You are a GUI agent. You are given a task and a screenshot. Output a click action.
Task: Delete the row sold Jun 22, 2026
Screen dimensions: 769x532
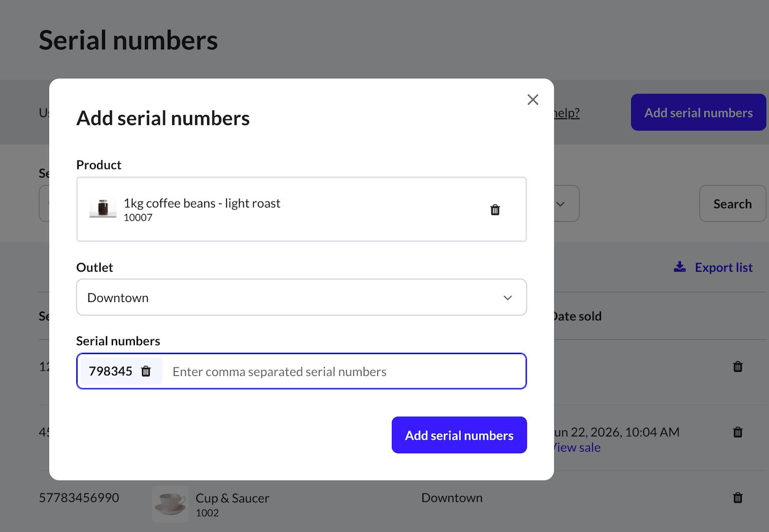[738, 432]
